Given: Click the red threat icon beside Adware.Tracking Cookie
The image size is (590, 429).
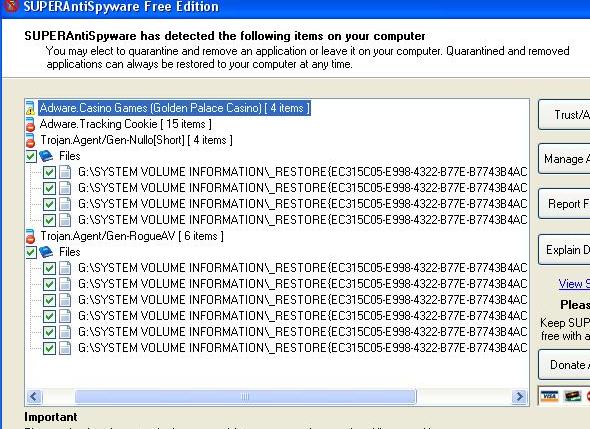Looking at the screenshot, I should coord(30,125).
